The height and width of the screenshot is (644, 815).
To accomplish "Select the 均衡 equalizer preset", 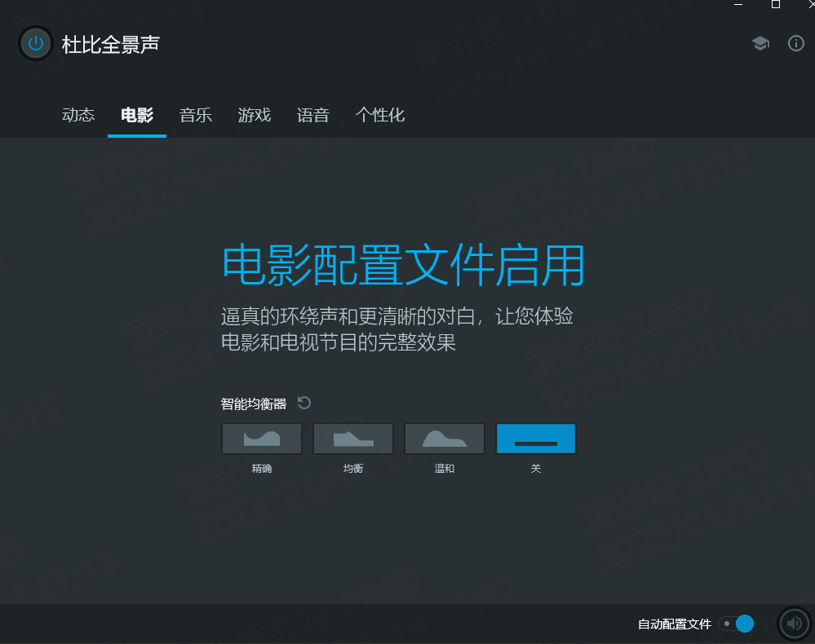I will tap(353, 439).
